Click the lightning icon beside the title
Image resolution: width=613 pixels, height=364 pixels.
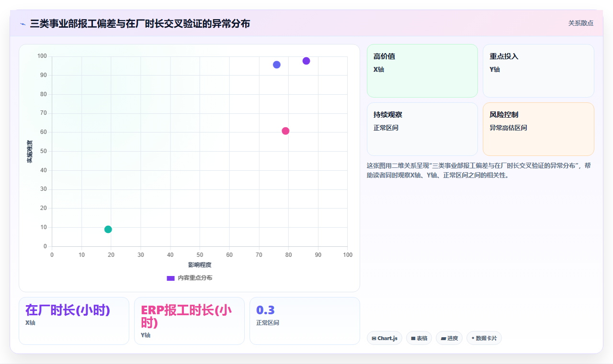point(23,24)
